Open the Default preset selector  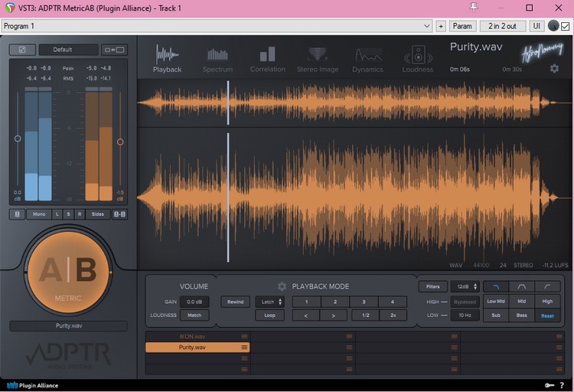(x=69, y=50)
